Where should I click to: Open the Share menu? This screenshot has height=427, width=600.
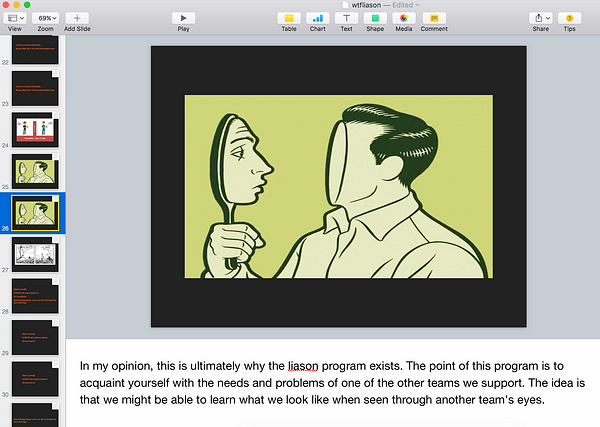(541, 18)
